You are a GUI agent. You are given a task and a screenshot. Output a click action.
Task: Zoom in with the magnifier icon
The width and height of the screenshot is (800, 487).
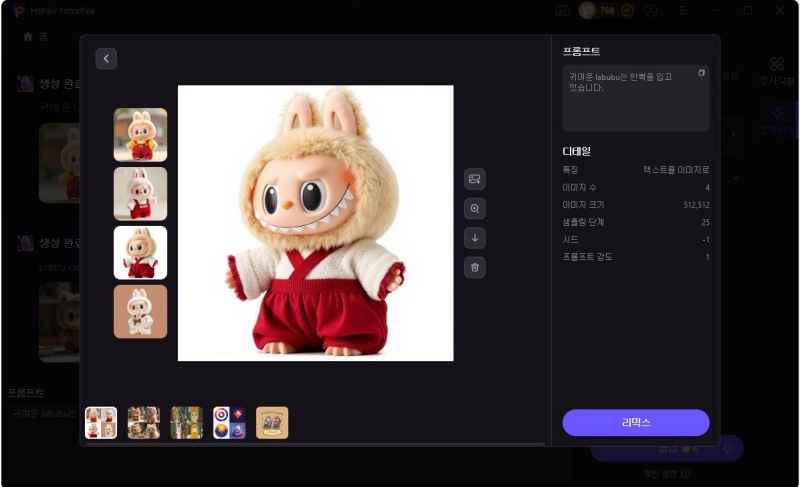[474, 209]
